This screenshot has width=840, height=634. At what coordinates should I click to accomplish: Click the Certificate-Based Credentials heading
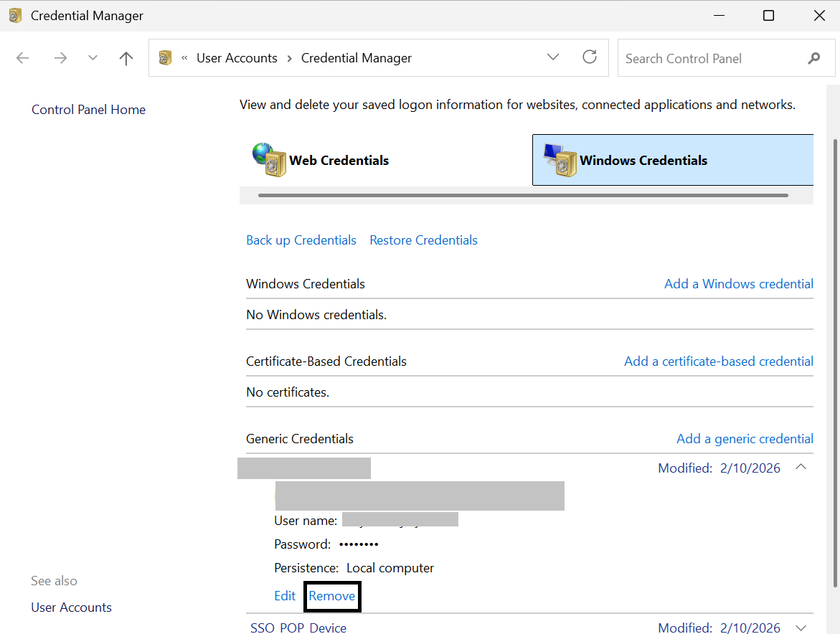[x=326, y=361]
